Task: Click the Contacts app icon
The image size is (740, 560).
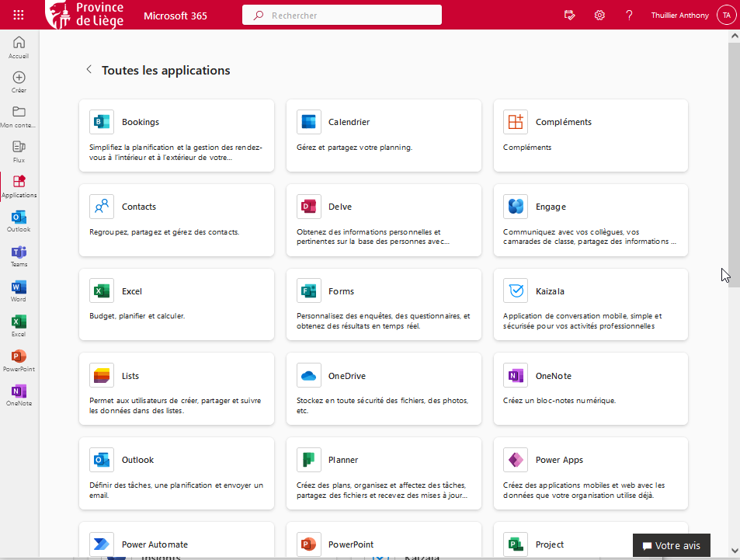Action: [102, 207]
